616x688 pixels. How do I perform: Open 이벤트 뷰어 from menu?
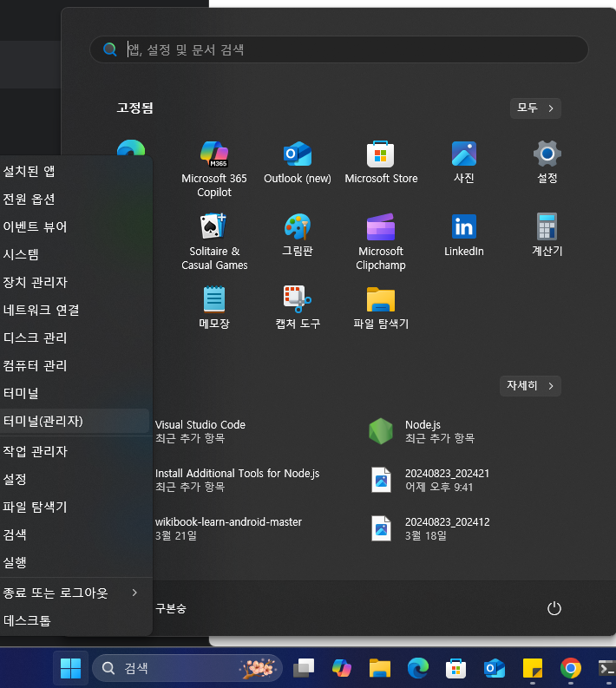pos(75,226)
